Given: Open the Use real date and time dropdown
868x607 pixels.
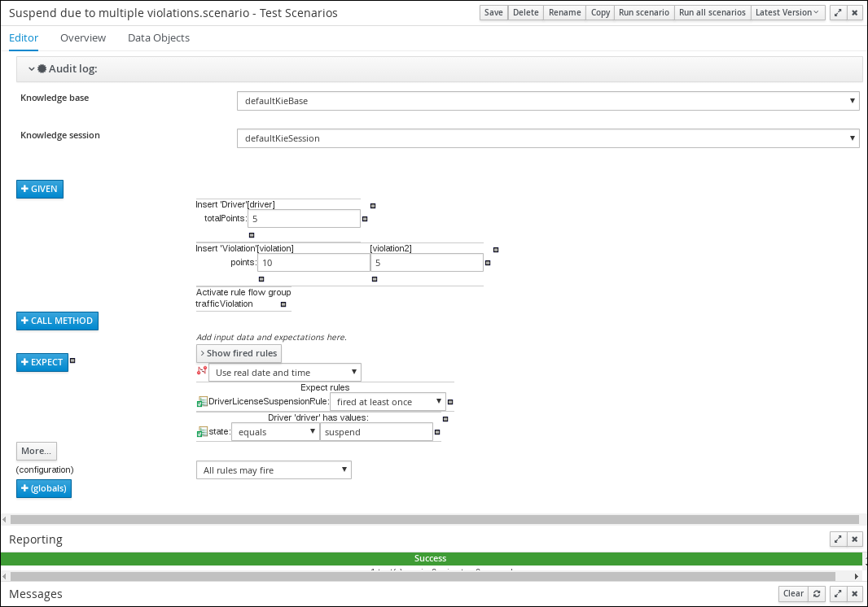Looking at the screenshot, I should pyautogui.click(x=284, y=373).
